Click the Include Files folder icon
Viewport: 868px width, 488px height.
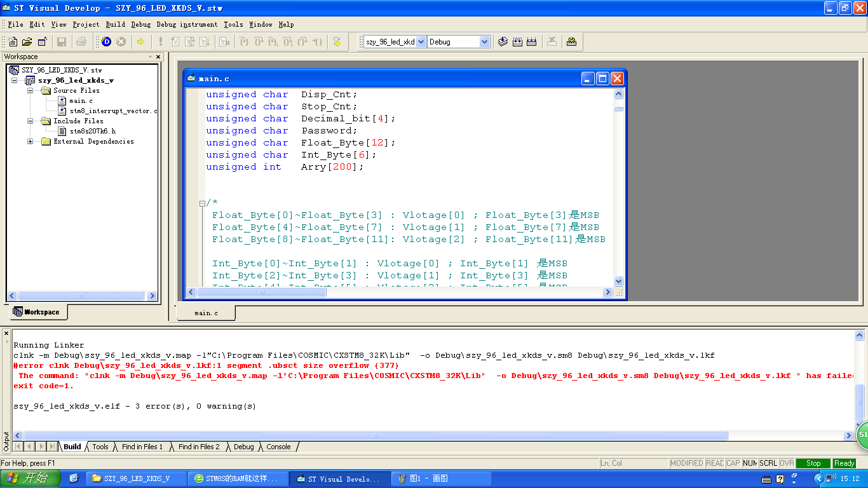click(46, 121)
